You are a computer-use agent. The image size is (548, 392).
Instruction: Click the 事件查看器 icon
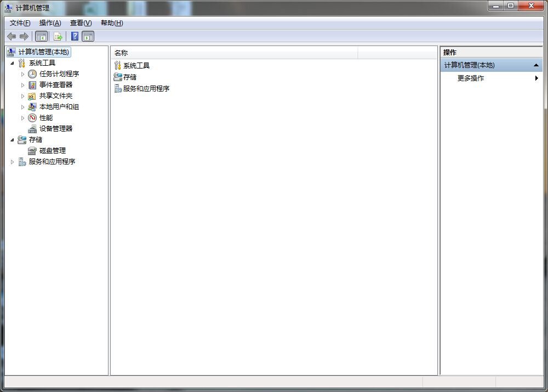point(32,84)
